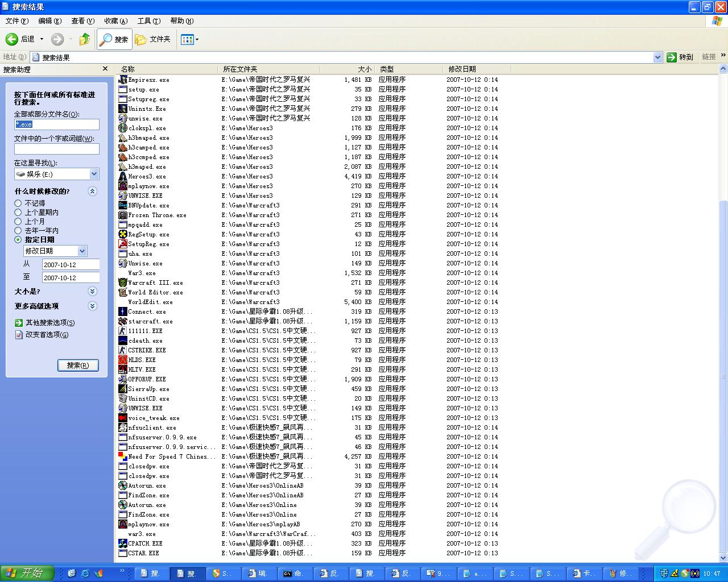
Task: Sort by the 修改日期 column header
Action: coord(477,69)
